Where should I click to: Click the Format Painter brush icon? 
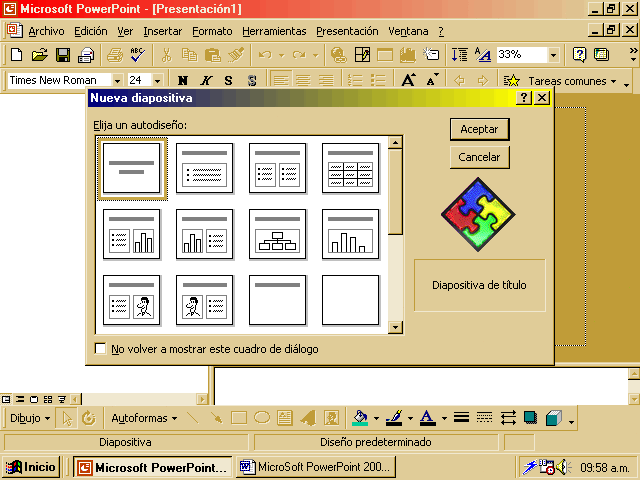tap(236, 54)
